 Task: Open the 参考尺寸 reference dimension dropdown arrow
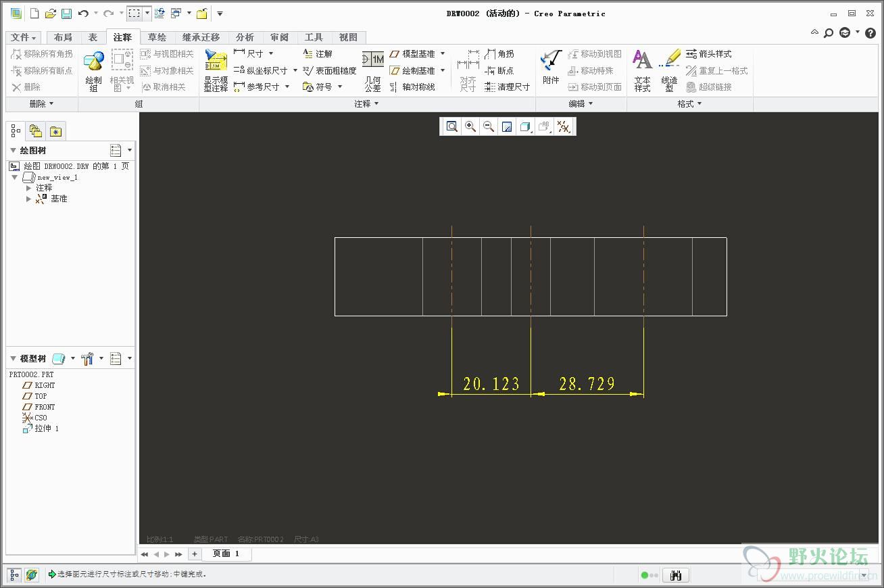(x=287, y=87)
